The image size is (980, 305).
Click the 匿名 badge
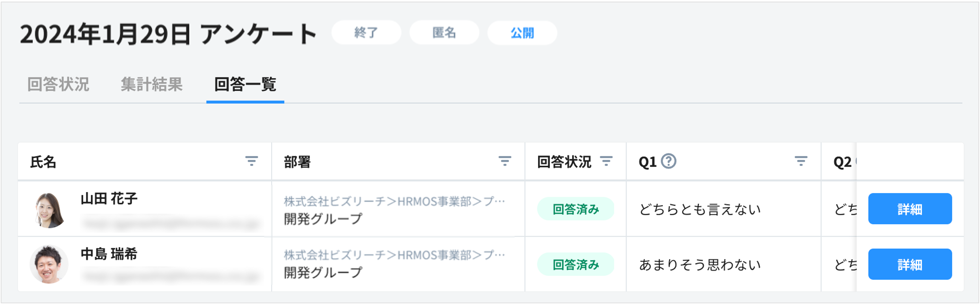click(x=444, y=33)
